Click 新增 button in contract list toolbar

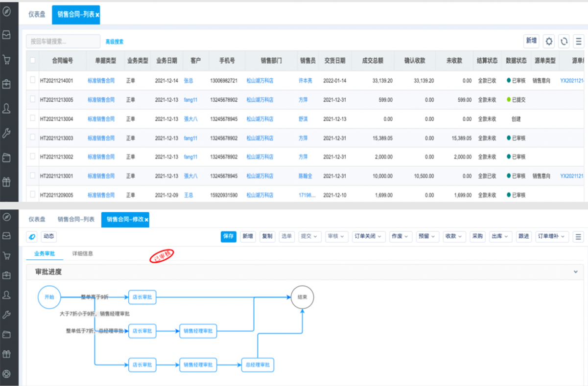coord(531,41)
